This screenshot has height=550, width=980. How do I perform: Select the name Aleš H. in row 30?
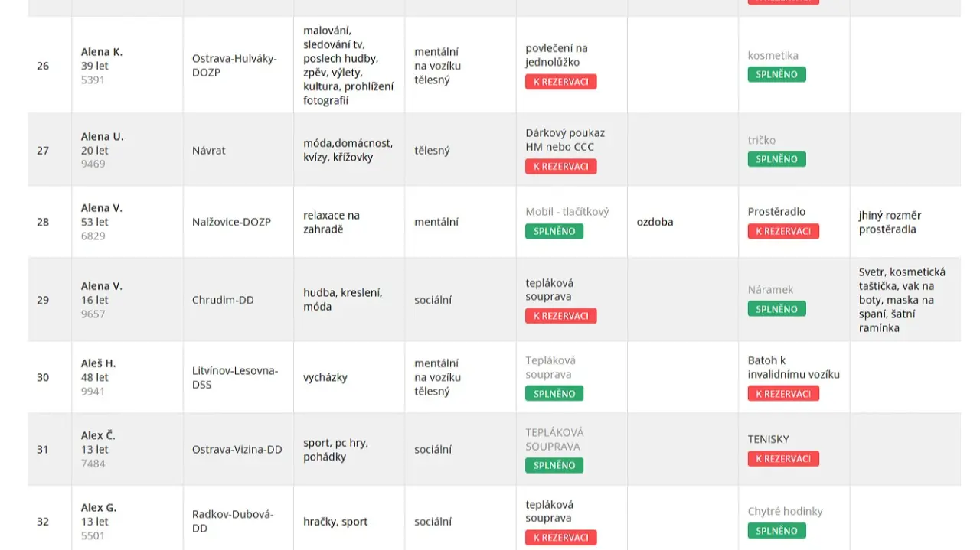click(99, 363)
